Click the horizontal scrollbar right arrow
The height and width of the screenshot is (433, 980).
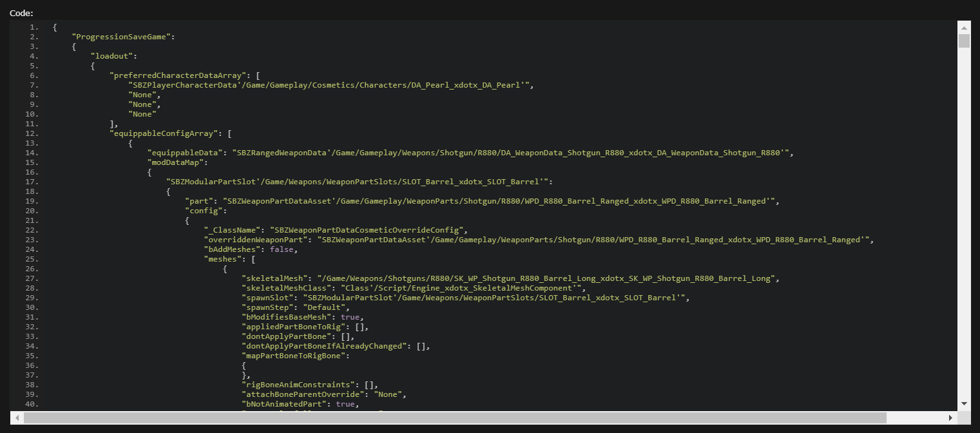coord(951,418)
